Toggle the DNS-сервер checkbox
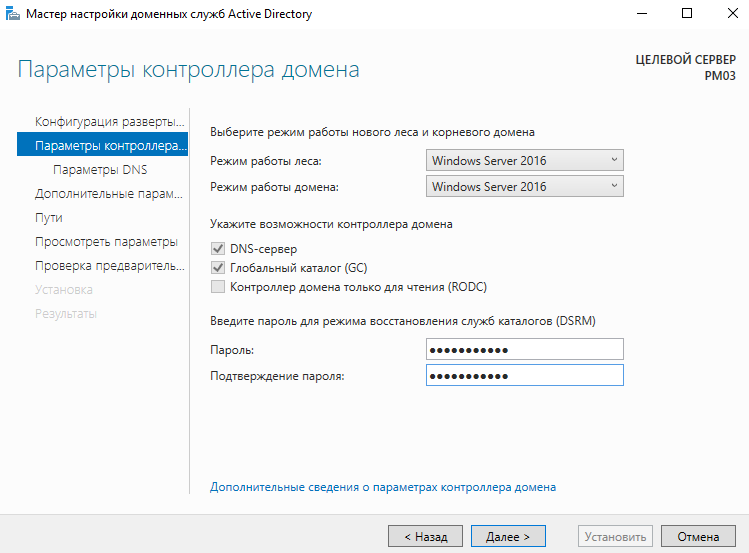Image resolution: width=749 pixels, height=553 pixels. 218,249
